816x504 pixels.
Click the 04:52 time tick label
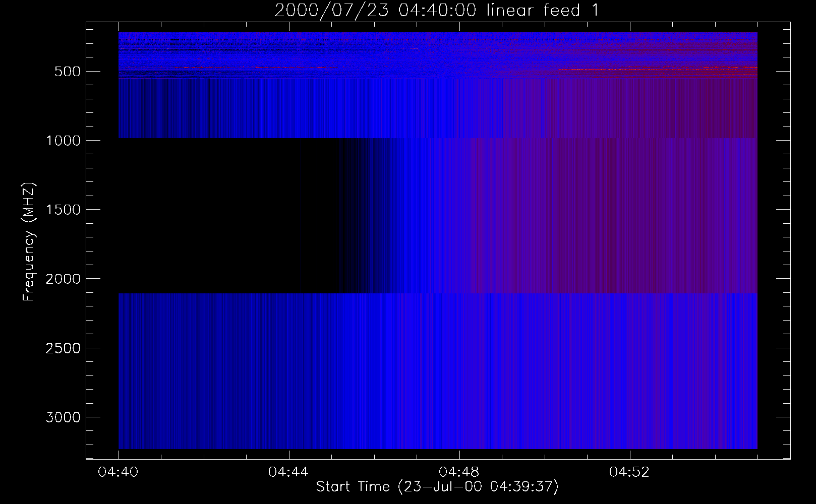click(x=629, y=472)
